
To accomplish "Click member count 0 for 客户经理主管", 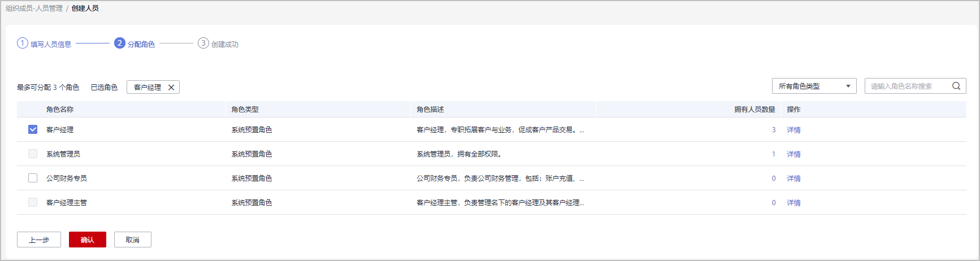I will pyautogui.click(x=774, y=203).
